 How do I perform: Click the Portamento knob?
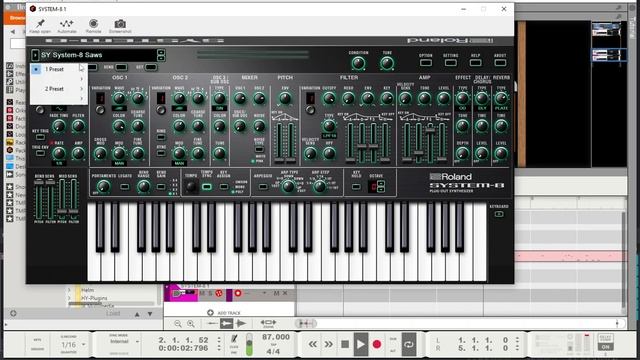pos(103,187)
